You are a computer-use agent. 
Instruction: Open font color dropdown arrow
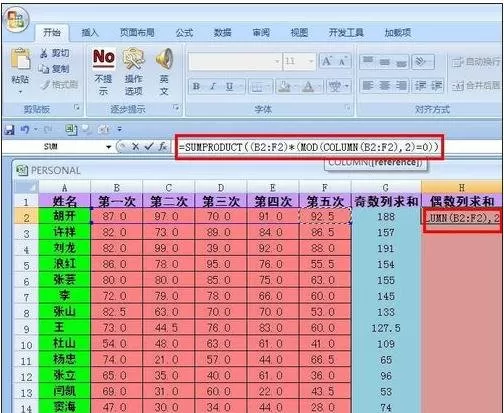(x=318, y=87)
